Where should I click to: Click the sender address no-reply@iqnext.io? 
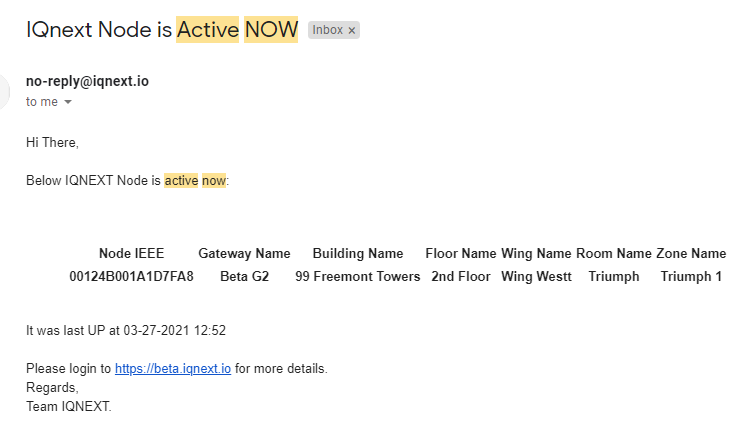click(88, 81)
